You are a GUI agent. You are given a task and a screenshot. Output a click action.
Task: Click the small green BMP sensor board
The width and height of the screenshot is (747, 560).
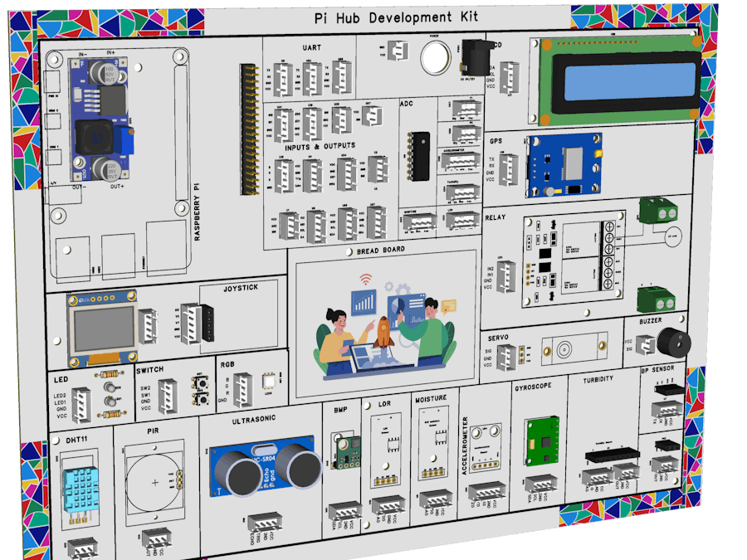[347, 451]
